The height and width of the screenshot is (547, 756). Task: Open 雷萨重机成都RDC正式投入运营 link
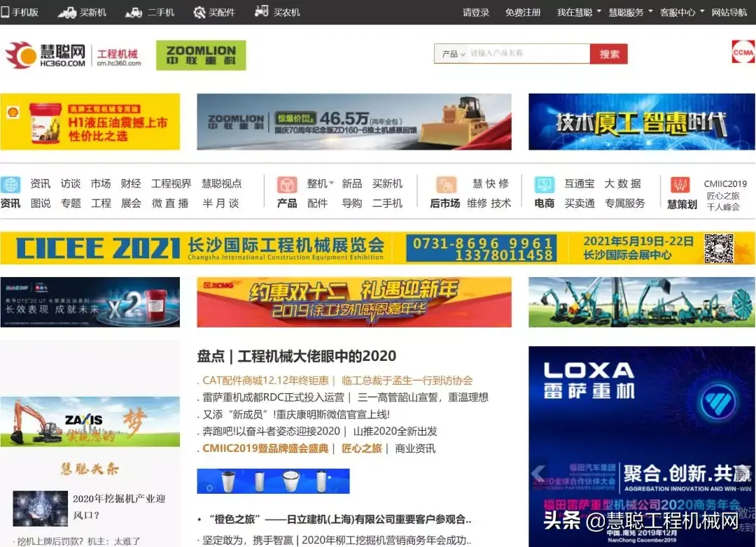coord(274,397)
